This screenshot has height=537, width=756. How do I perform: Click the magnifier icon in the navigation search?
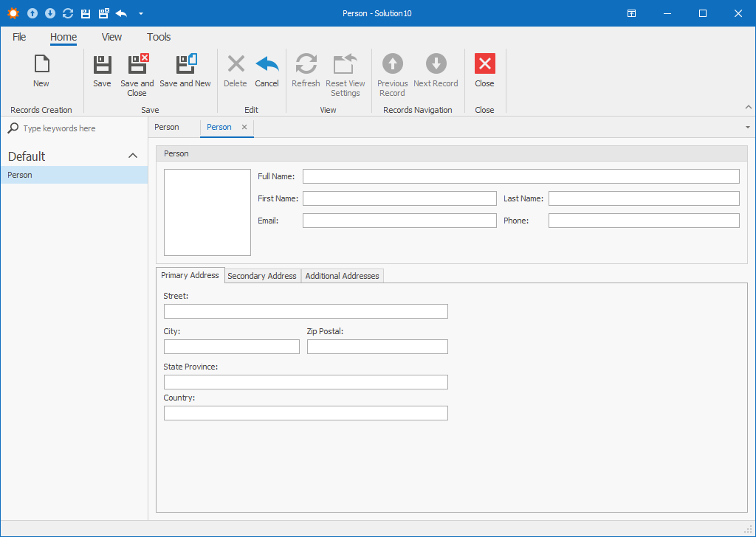click(13, 128)
